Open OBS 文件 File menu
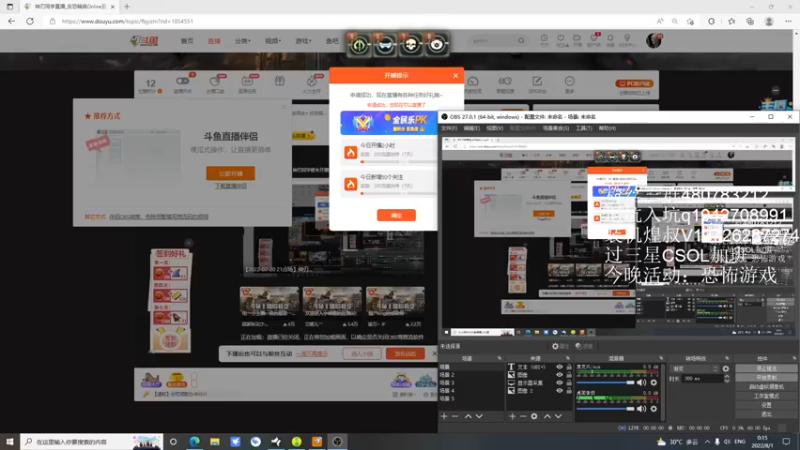The width and height of the screenshot is (800, 450). point(449,128)
